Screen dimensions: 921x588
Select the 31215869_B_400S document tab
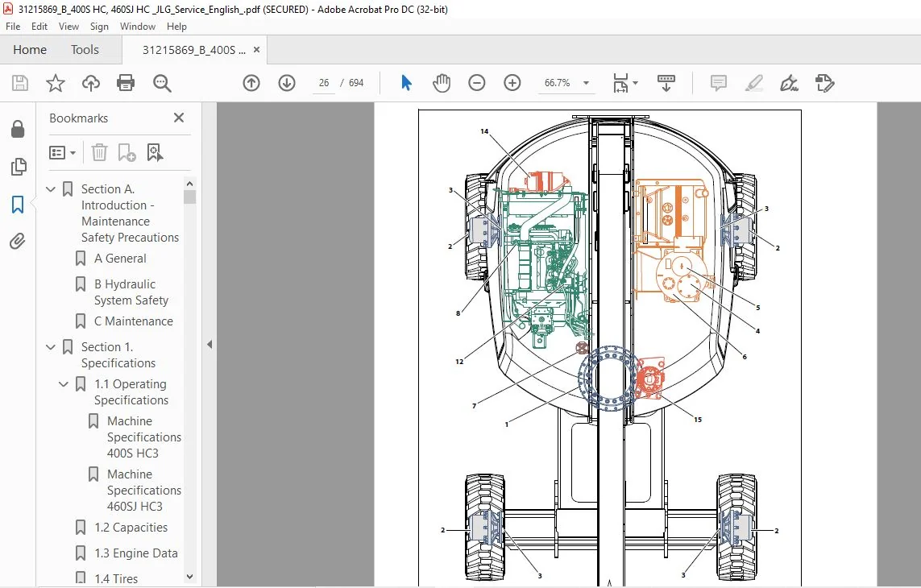(194, 50)
